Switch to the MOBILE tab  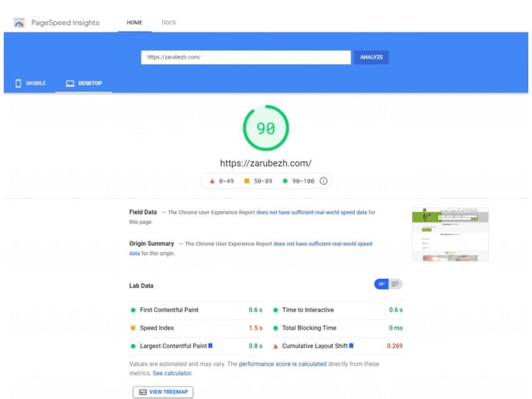coord(30,83)
